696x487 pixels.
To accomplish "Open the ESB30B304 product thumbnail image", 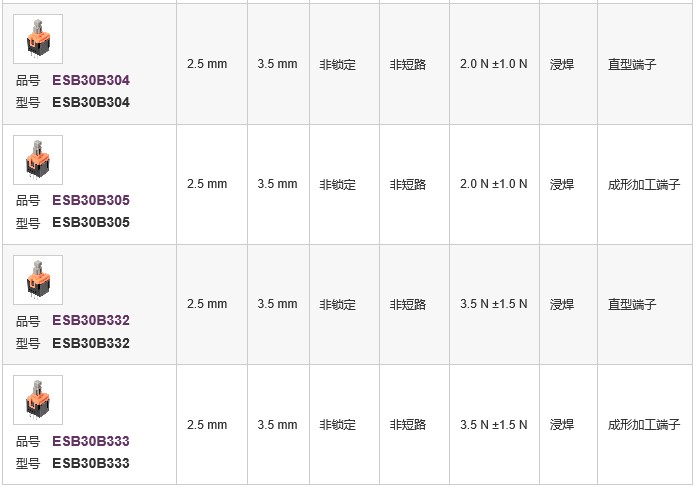I will pos(38,39).
